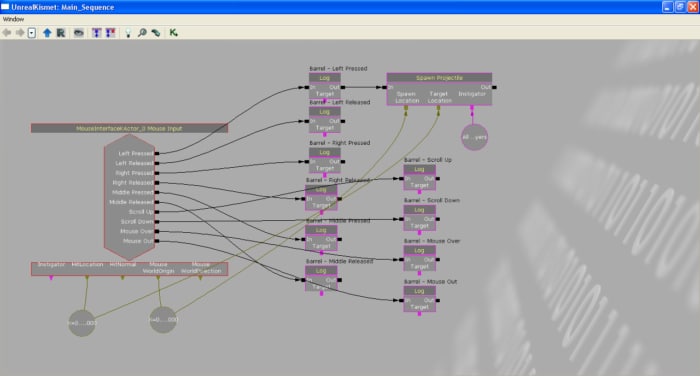This screenshot has height=376, width=700.
Task: Close the UnrealKismet window
Action: pyautogui.click(x=693, y=7)
